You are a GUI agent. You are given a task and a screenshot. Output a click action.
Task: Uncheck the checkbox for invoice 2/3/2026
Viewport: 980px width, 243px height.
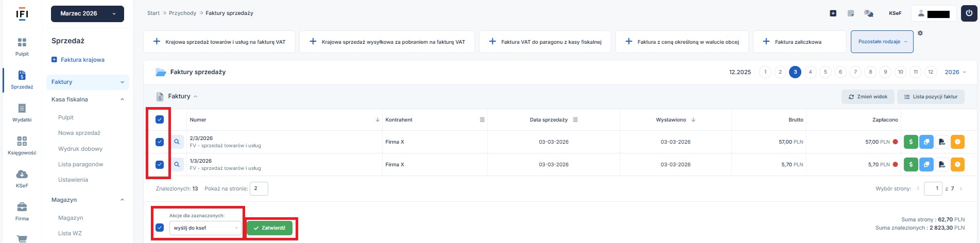click(160, 142)
